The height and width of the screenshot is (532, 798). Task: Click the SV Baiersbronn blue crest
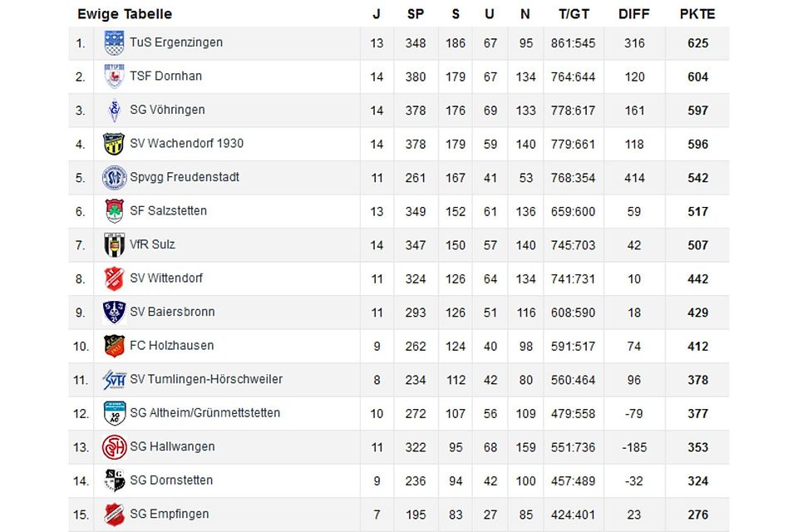point(114,313)
